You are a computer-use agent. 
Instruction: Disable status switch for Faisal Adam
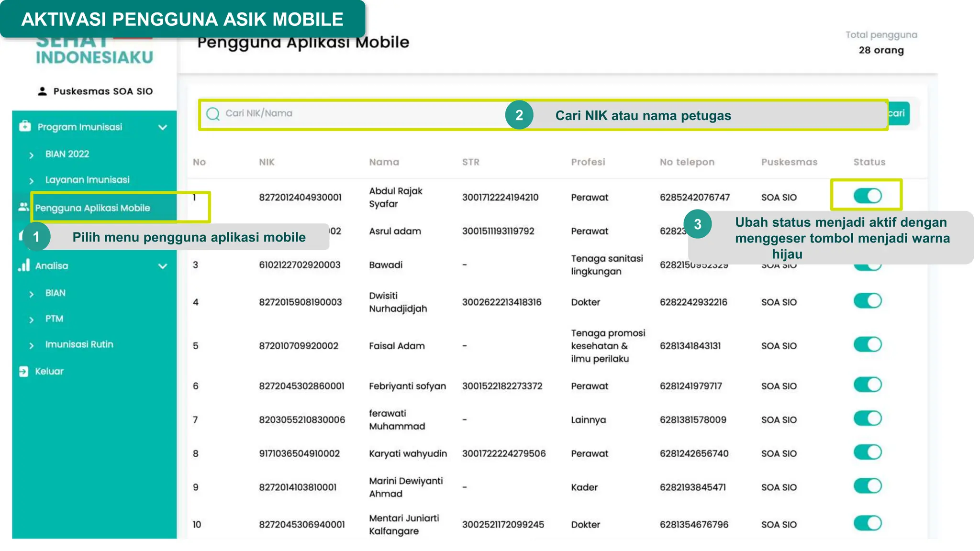click(x=867, y=344)
